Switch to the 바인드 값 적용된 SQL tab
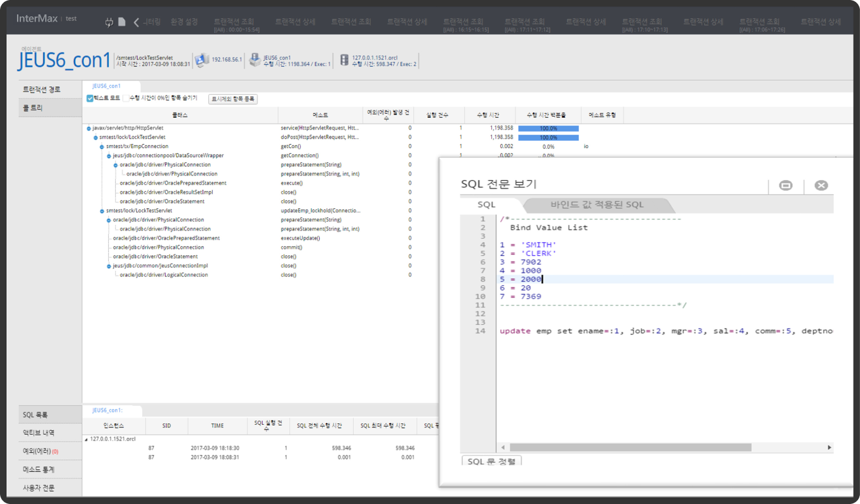 click(x=597, y=205)
